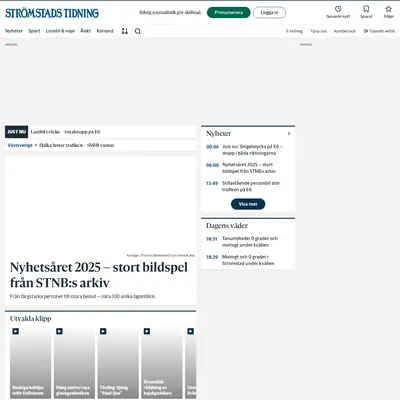Screen dimensions: 400x400
Task: Open headline "Nyhetsåret 2025 – stort bildspel"
Action: coord(99,275)
